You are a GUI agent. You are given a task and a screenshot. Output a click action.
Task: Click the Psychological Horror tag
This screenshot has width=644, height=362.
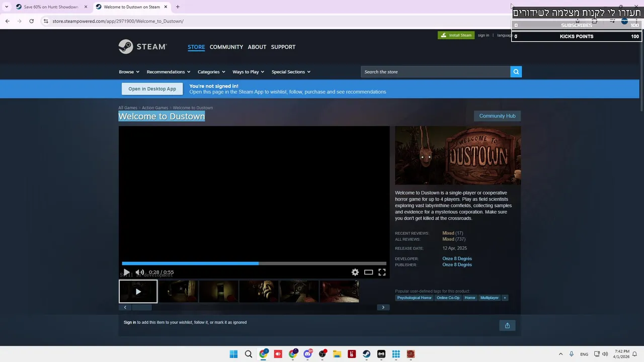click(414, 298)
